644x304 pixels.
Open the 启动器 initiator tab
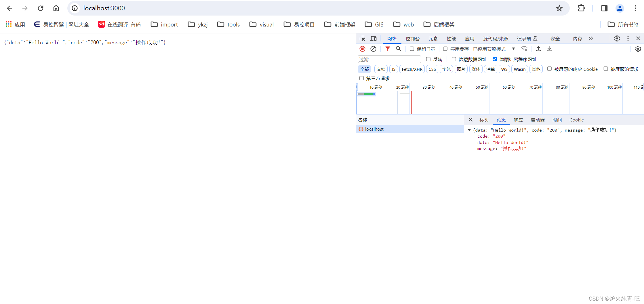(538, 120)
